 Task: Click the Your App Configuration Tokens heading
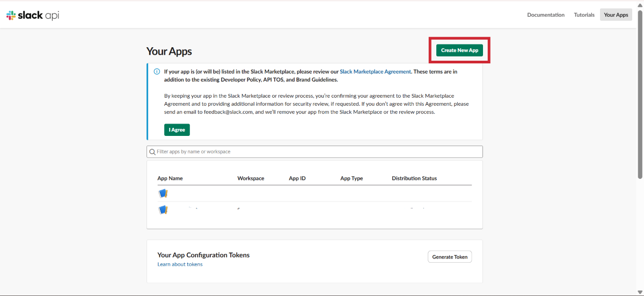[203, 255]
